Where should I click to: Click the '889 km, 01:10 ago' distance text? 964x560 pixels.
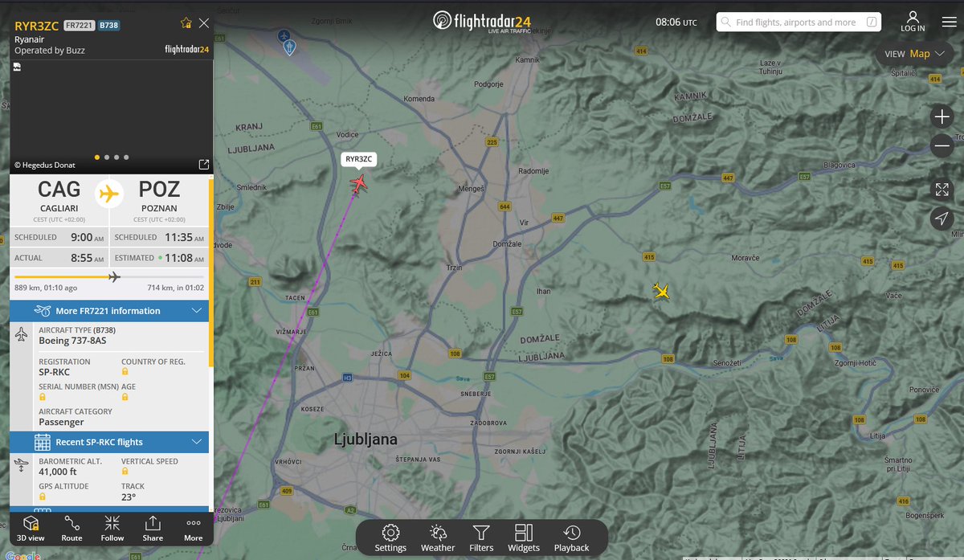point(46,288)
